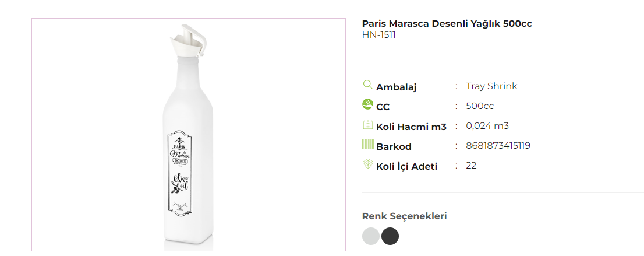The height and width of the screenshot is (256, 644).
Task: Click the quantity value 22
Action: pyautogui.click(x=471, y=166)
